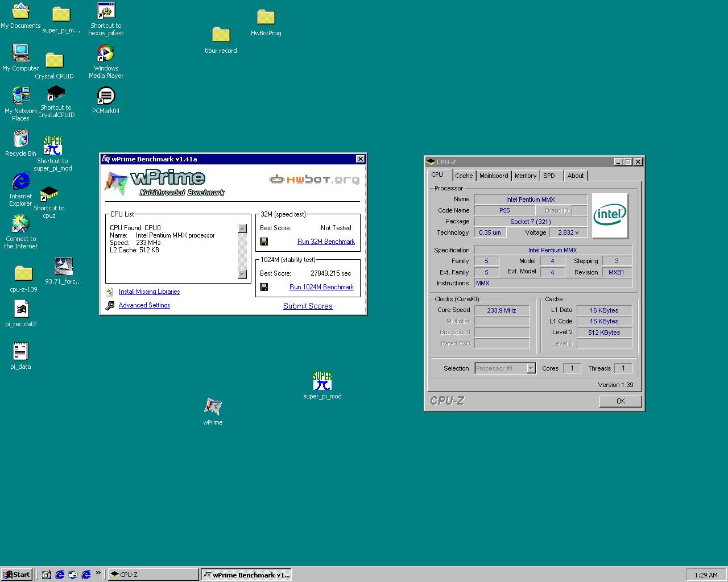This screenshot has height=582, width=728.
Task: Switch to the Mainboard tab in CPU-Z
Action: [494, 176]
